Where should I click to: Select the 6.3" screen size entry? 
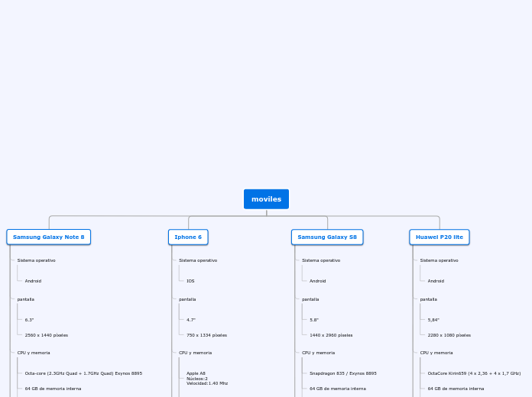point(29,320)
